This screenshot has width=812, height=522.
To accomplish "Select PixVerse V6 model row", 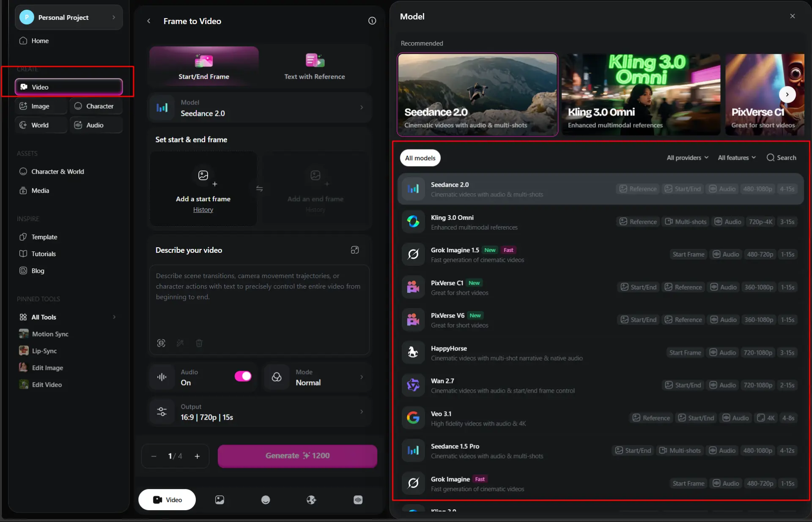I will pyautogui.click(x=601, y=320).
